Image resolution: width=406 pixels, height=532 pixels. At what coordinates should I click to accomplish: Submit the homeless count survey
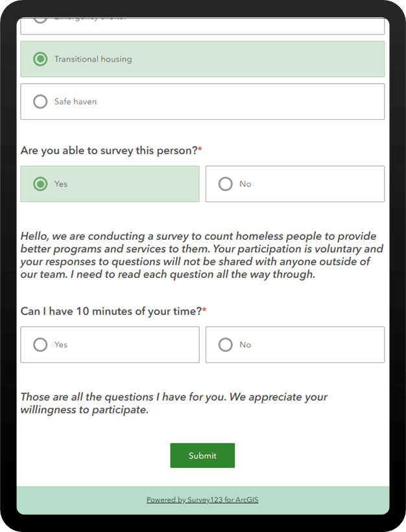tap(202, 455)
